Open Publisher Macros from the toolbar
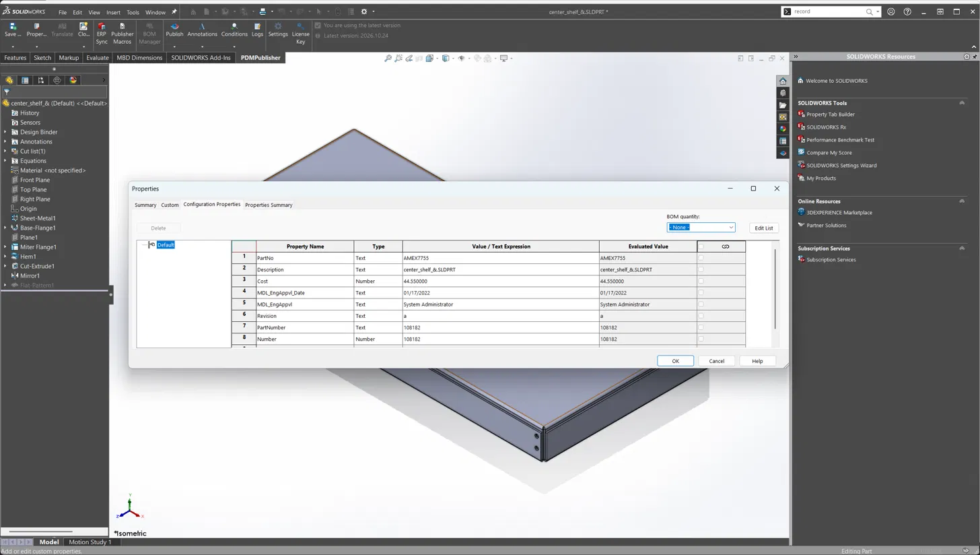Screen dimensions: 980x555 click(122, 33)
